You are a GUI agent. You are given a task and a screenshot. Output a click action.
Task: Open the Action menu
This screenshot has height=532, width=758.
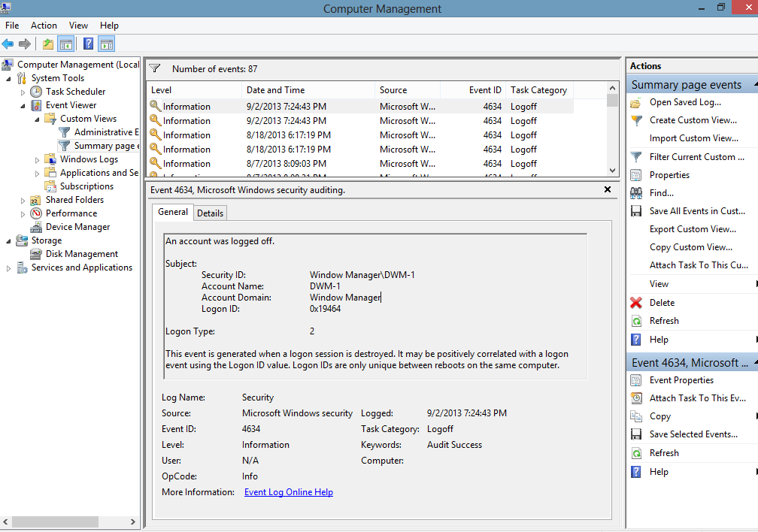pos(44,25)
